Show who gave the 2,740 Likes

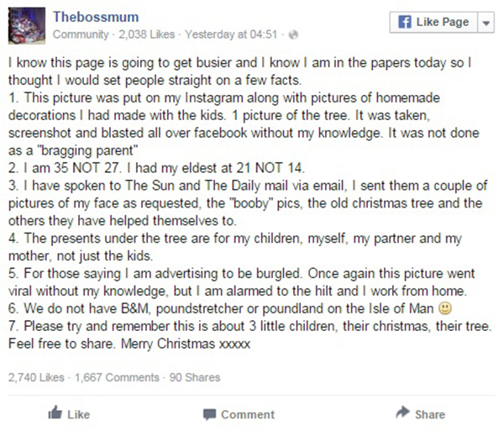(x=36, y=377)
